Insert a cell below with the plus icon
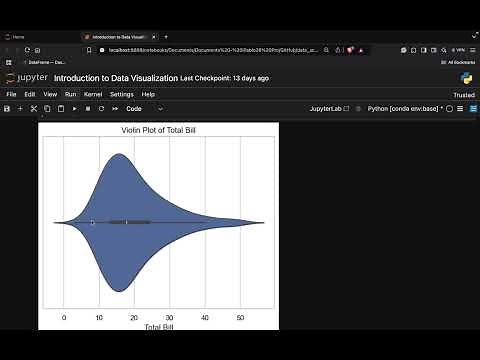This screenshot has height=360, width=480. pos(20,109)
